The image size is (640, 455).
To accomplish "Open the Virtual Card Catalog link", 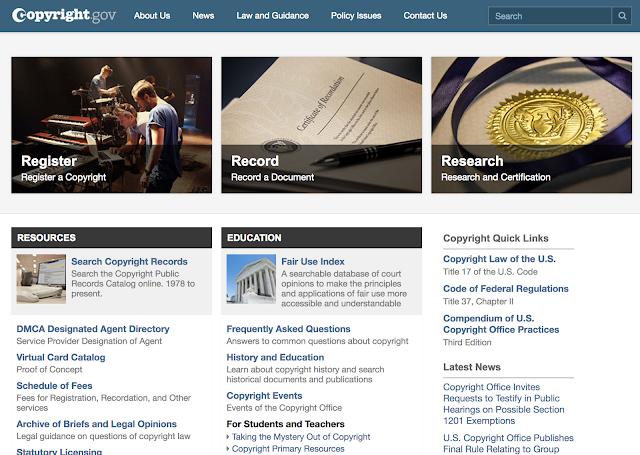I will (x=61, y=357).
